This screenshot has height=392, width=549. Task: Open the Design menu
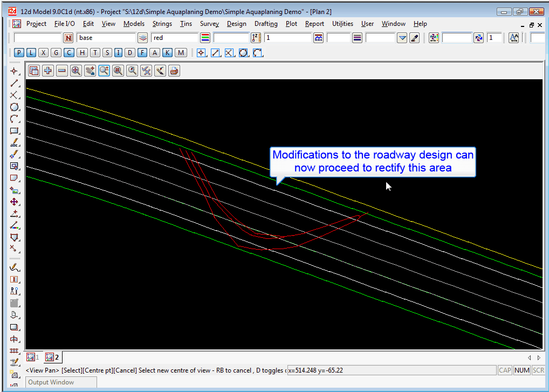pos(236,24)
